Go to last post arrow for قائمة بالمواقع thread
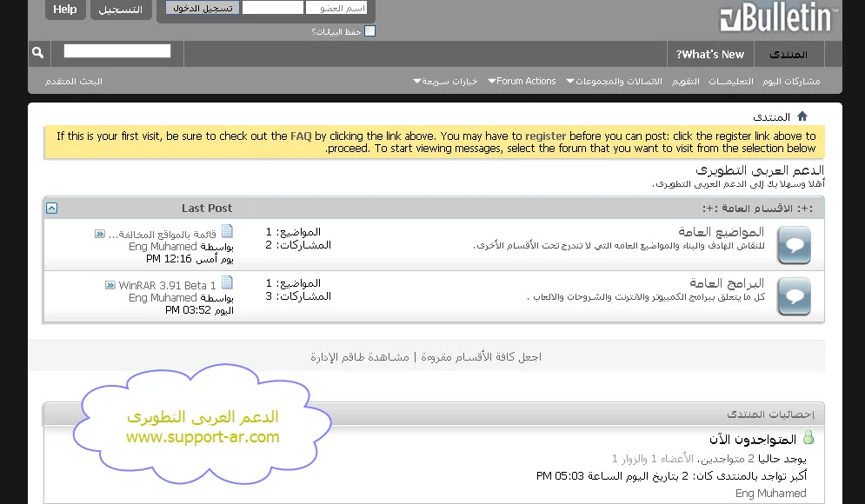Image resolution: width=865 pixels, height=504 pixels. coord(100,234)
